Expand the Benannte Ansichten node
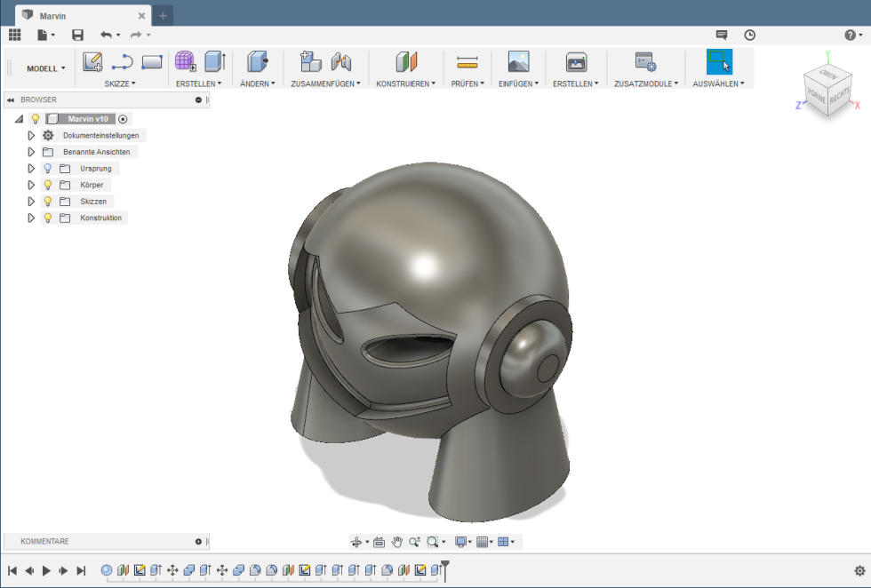Screen dimensions: 871x588 tap(31, 152)
